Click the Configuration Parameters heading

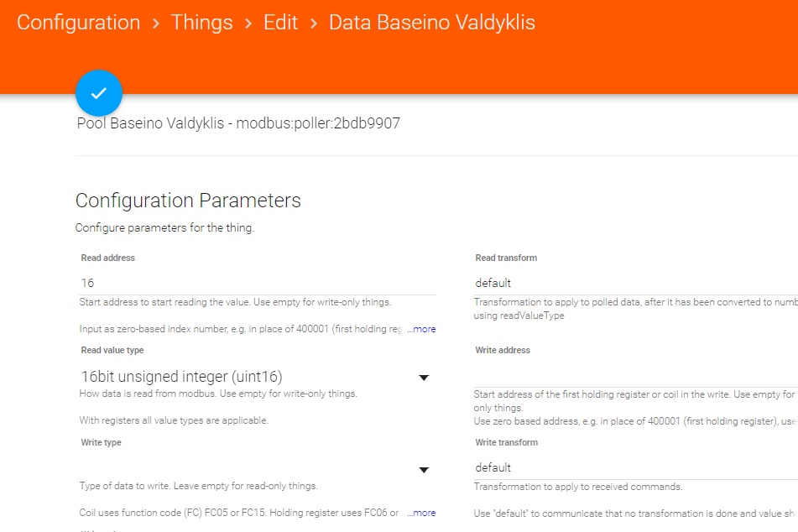click(x=188, y=201)
